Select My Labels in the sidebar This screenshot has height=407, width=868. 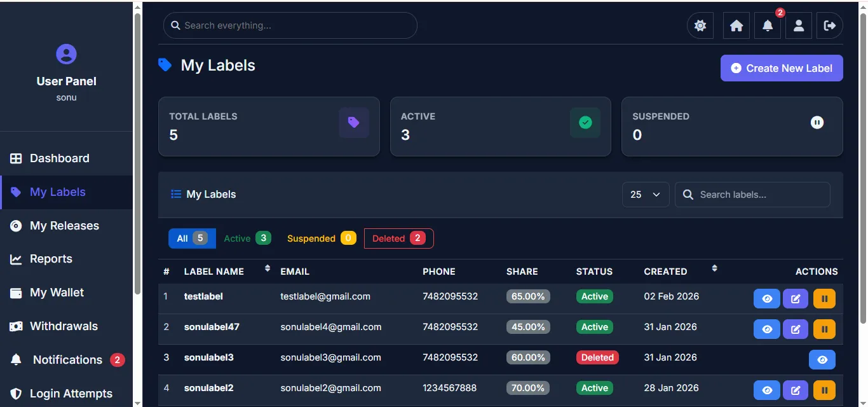point(66,192)
